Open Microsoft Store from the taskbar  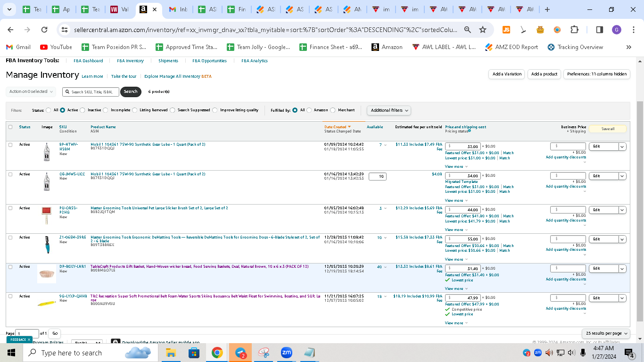(194, 353)
